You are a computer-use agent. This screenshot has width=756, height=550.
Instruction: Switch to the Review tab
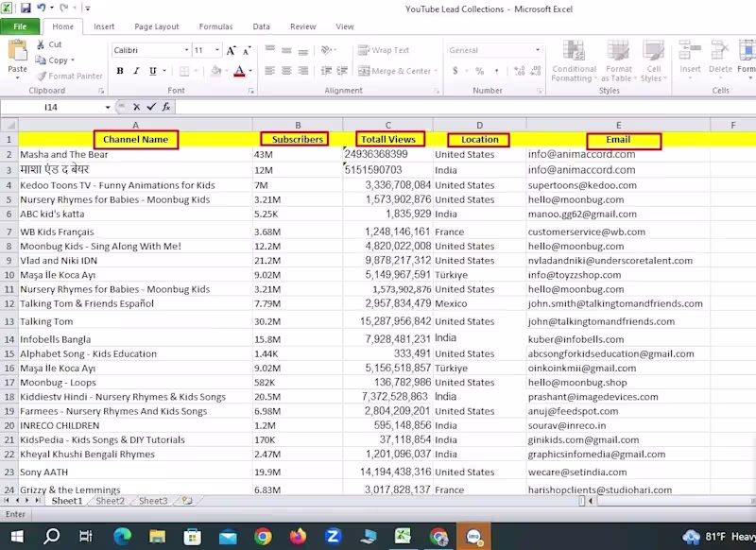[x=302, y=26]
